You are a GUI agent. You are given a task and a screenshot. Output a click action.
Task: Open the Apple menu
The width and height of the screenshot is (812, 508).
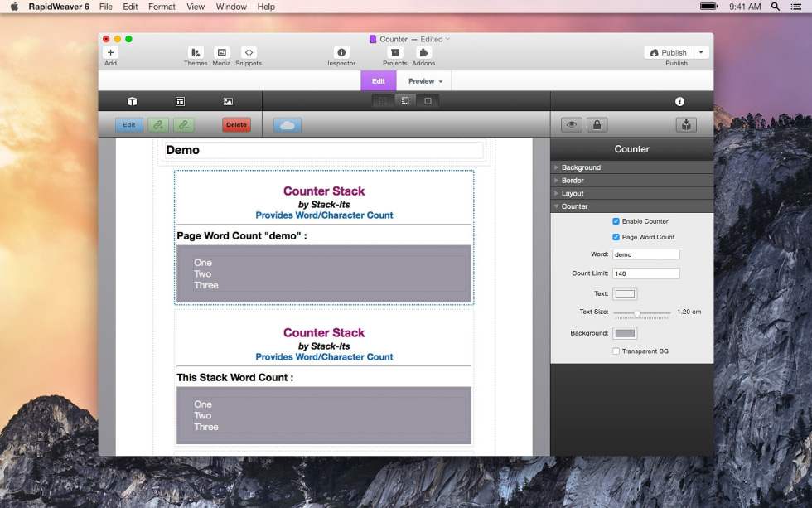click(x=14, y=7)
